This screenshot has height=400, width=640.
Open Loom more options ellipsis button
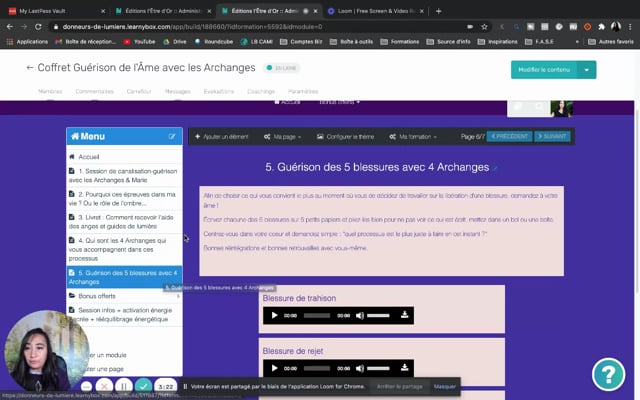[86, 387]
